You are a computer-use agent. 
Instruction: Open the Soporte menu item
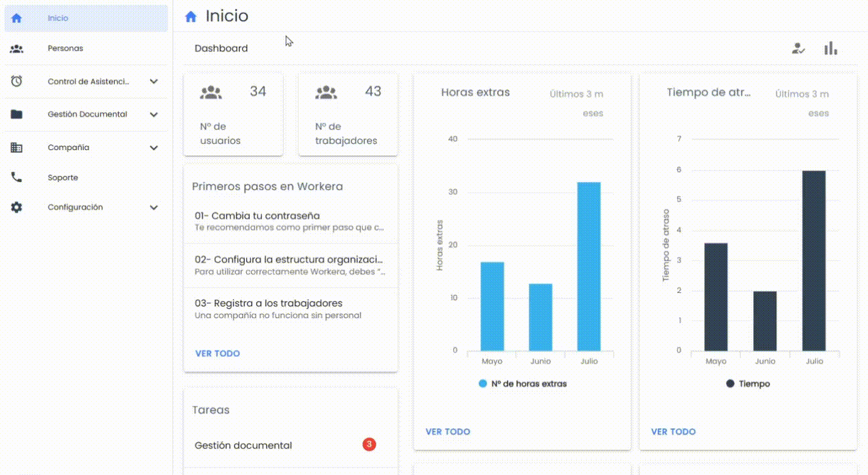coord(86,178)
